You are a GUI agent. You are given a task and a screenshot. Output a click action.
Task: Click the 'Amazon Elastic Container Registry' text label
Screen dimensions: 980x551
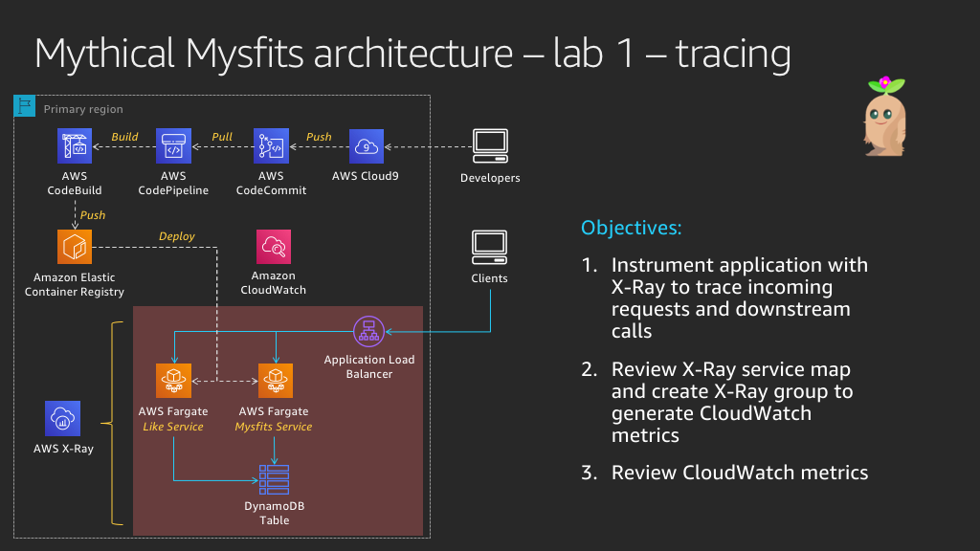point(75,284)
